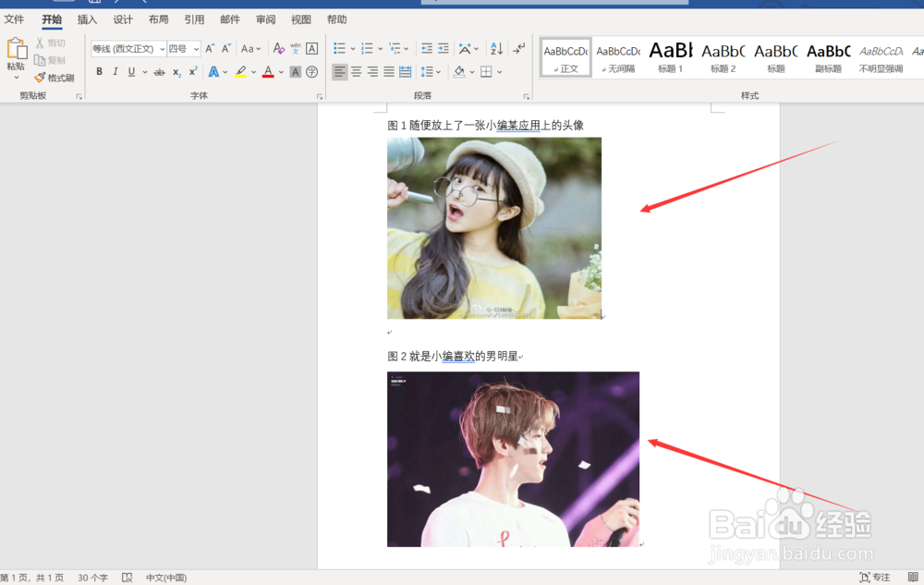Select the 无间隔 style
The height and width of the screenshot is (585, 924).
(617, 57)
